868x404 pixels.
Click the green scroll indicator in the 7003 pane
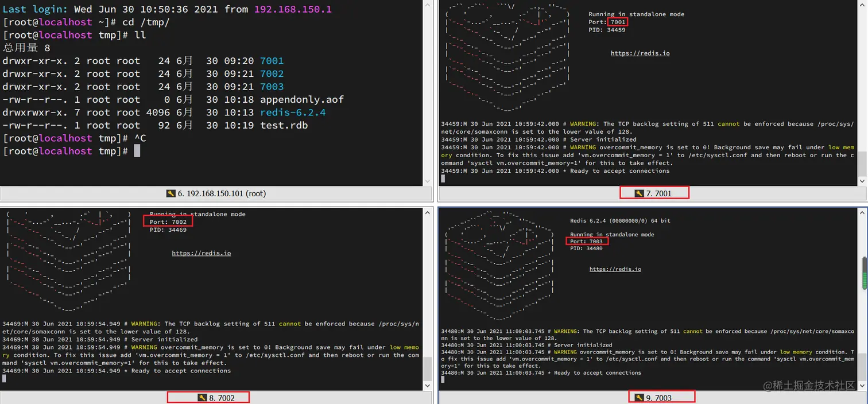coord(865,273)
